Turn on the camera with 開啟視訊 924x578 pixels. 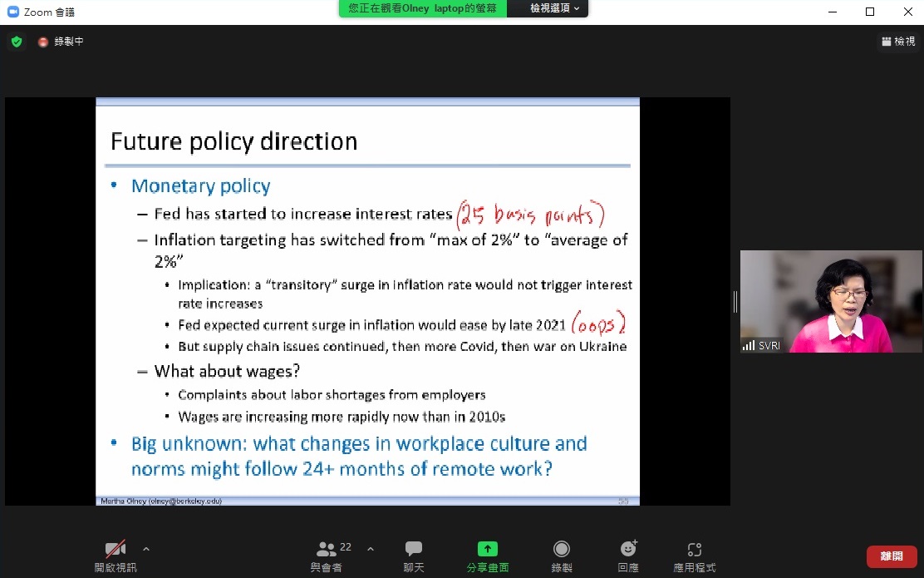(x=115, y=556)
